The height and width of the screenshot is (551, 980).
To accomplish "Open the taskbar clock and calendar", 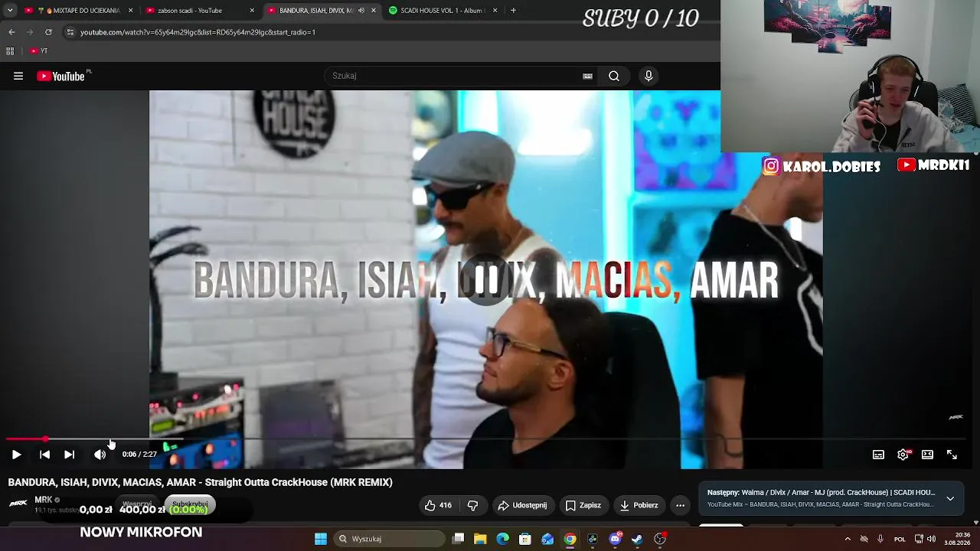I will coord(958,539).
